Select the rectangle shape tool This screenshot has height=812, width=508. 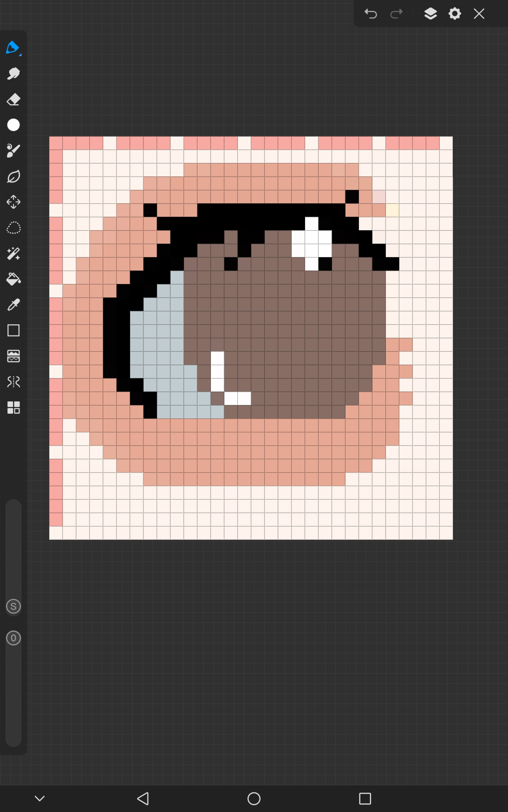[x=13, y=331]
